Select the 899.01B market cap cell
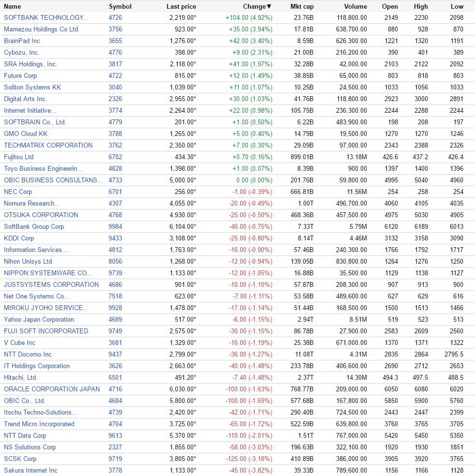 click(x=302, y=157)
